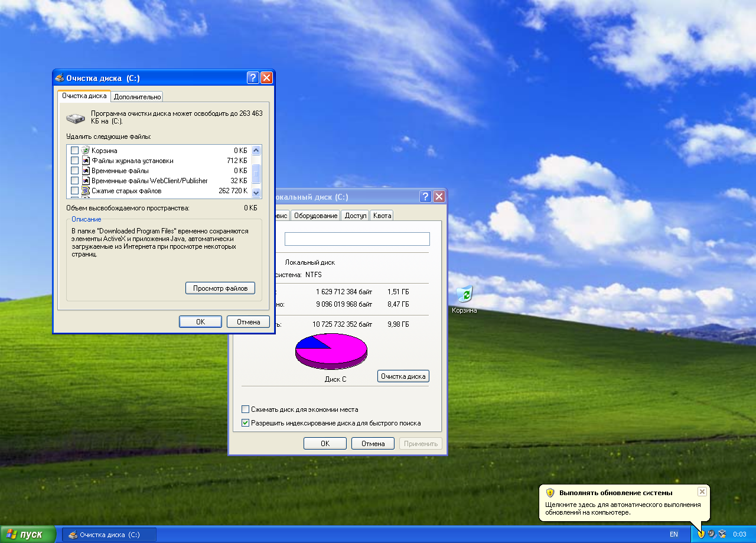Viewport: 756px width, 543px height.
Task: Confirm cleanup with OK in Очистка диска
Action: [x=201, y=322]
